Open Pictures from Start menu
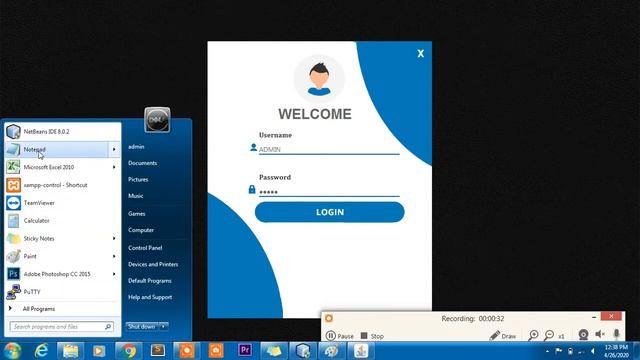640x360 pixels. (x=138, y=179)
